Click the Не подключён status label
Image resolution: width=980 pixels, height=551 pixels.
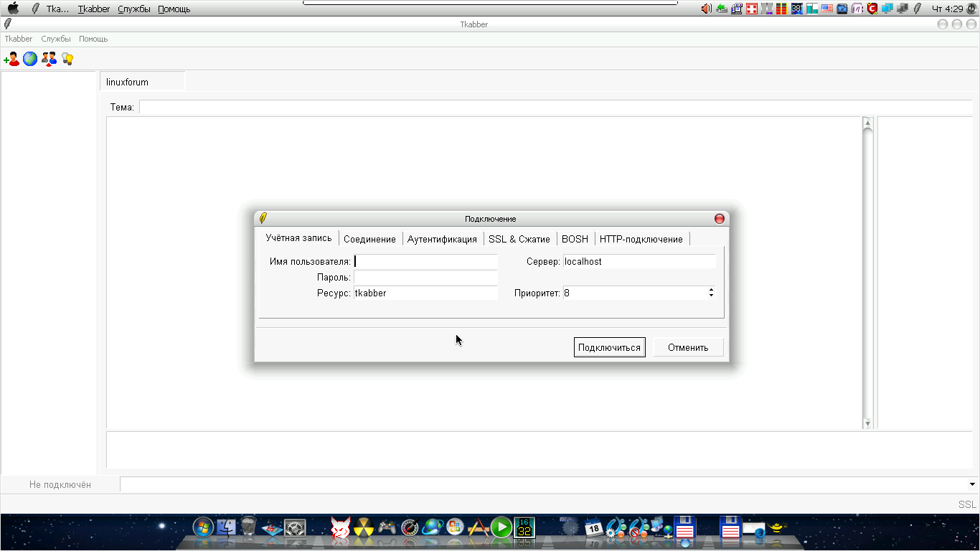coord(60,485)
